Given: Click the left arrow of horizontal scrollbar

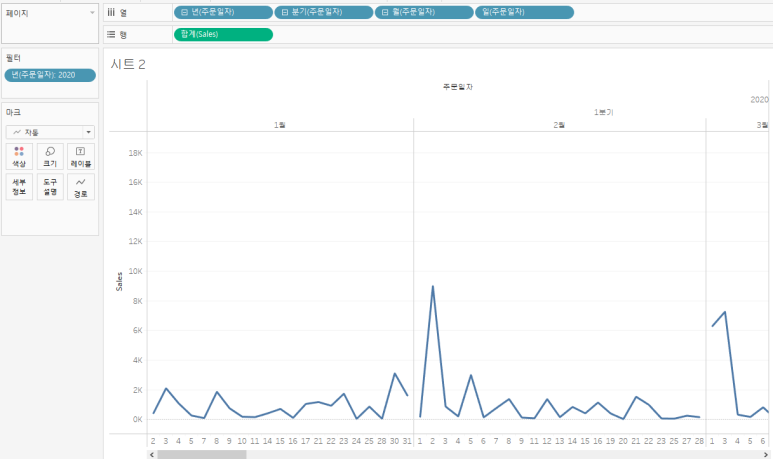Looking at the screenshot, I should [152, 455].
